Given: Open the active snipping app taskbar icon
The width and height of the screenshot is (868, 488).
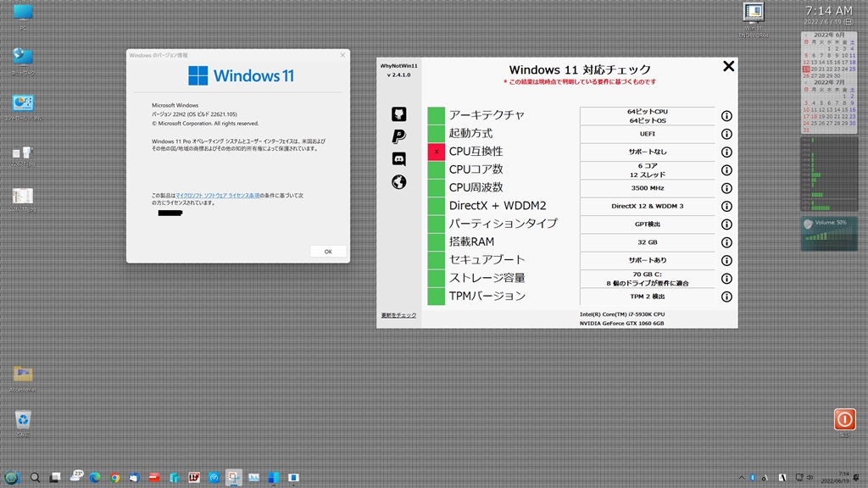Looking at the screenshot, I should pos(234,477).
